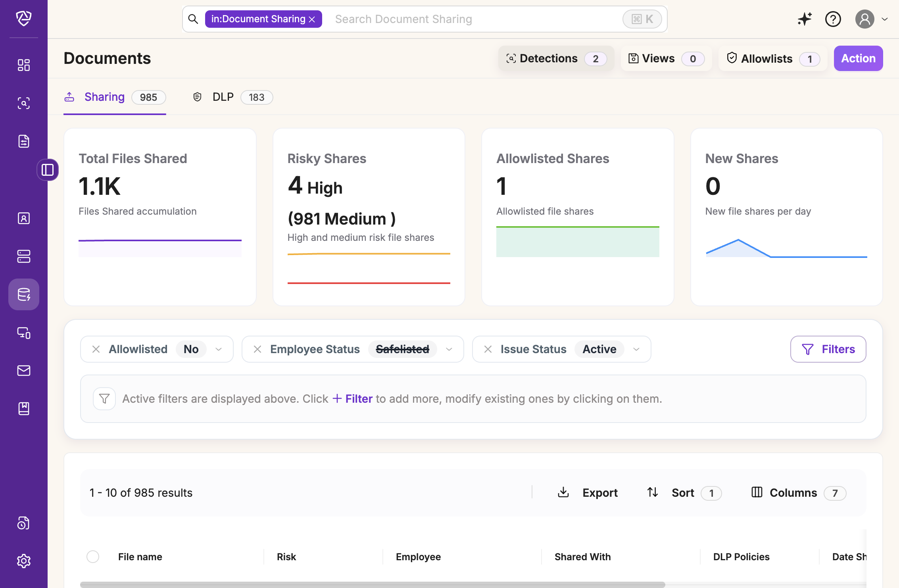Remove the Allowlisted filter chip
This screenshot has width=899, height=588.
[96, 349]
